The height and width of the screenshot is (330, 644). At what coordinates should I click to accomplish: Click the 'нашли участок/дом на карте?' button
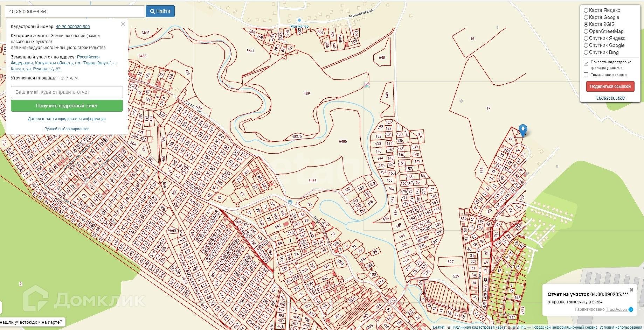(x=32, y=322)
